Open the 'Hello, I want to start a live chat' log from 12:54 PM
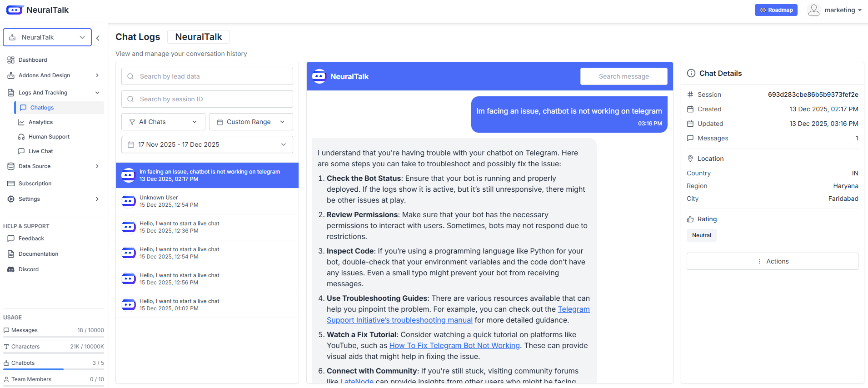 click(207, 253)
